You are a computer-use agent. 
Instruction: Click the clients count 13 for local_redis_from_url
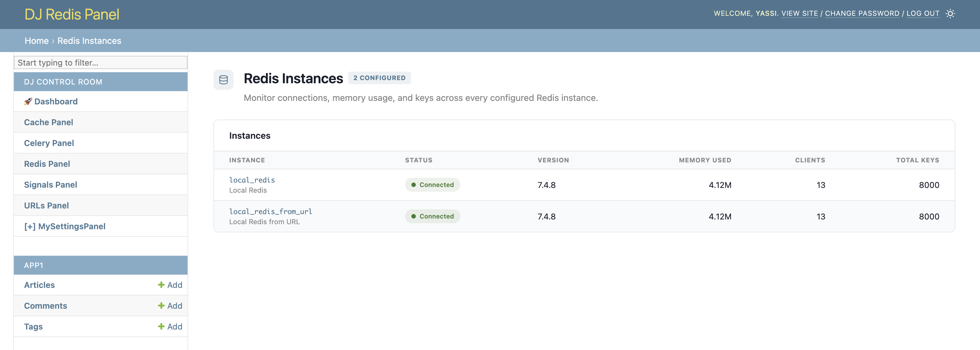point(821,217)
